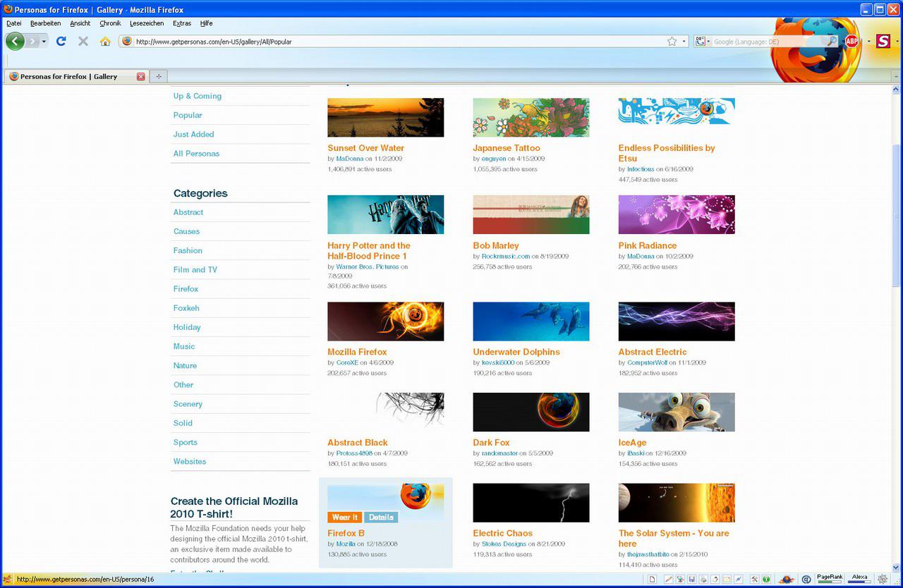Click the pencil icon in status bar
Image resolution: width=903 pixels, height=588 pixels.
[668, 580]
